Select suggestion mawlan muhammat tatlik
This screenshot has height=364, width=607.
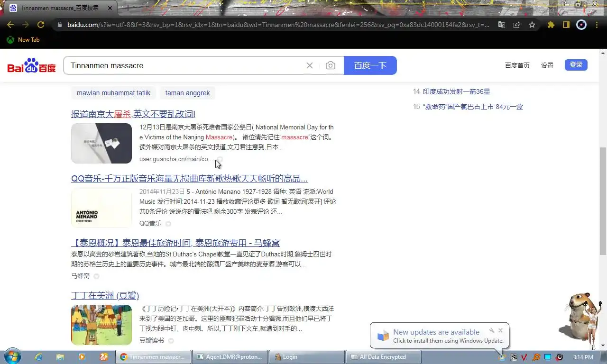(114, 93)
